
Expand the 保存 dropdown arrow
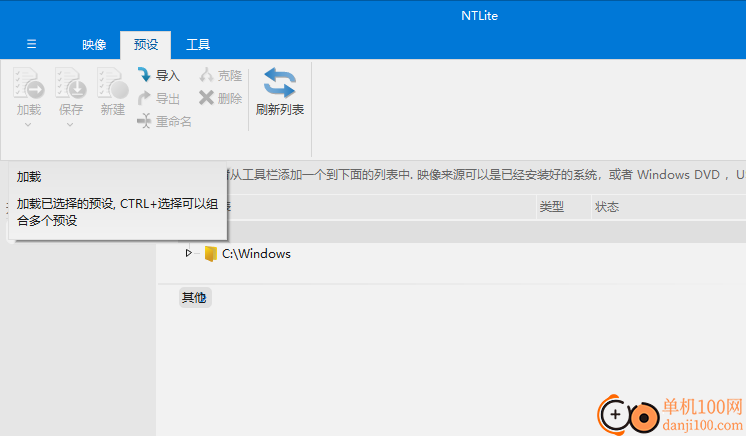click(x=70, y=125)
